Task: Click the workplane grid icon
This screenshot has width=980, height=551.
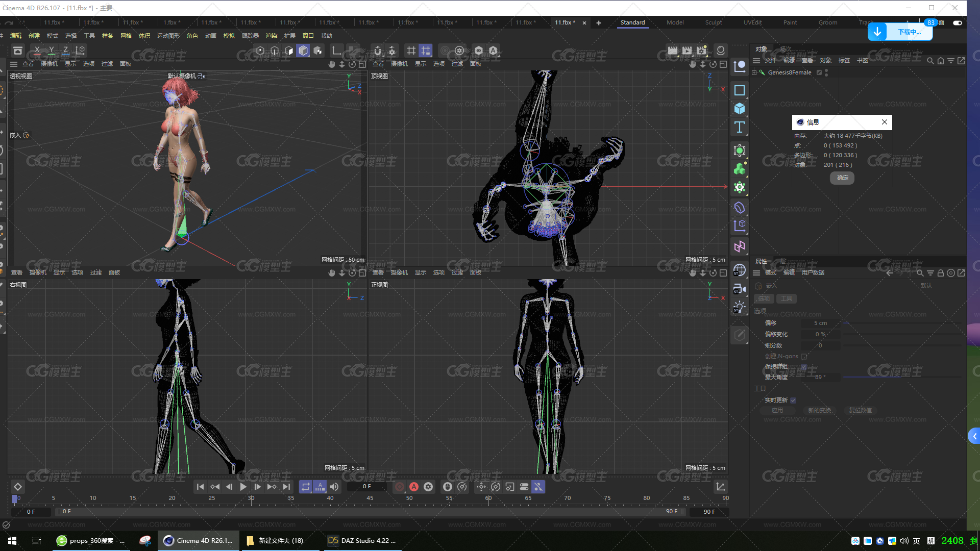Action: [x=411, y=51]
